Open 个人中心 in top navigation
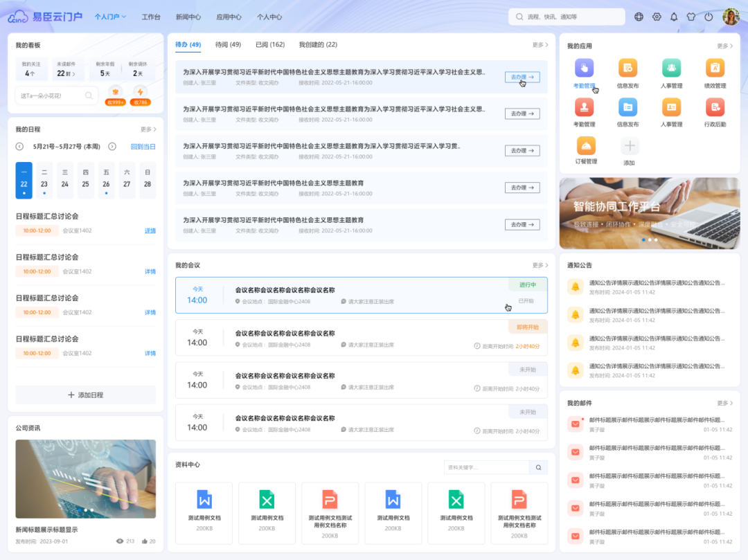 tap(269, 17)
